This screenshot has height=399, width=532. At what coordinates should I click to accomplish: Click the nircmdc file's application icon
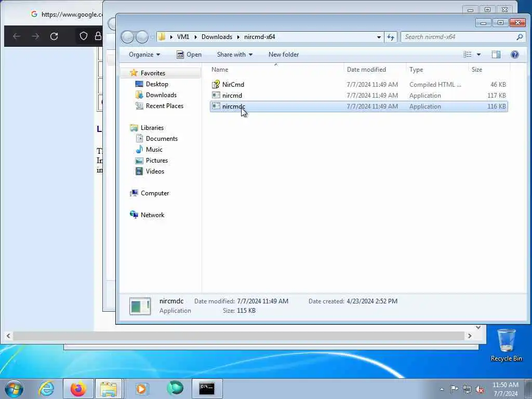pos(216,106)
